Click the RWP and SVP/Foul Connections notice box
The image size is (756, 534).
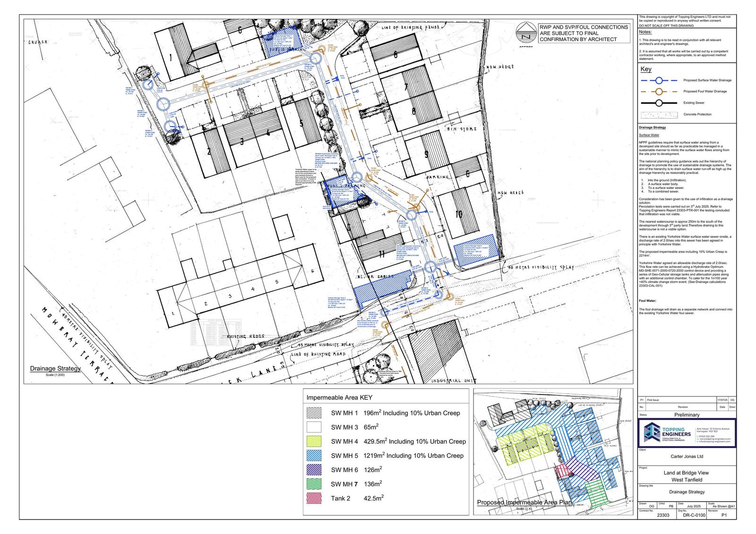point(584,34)
